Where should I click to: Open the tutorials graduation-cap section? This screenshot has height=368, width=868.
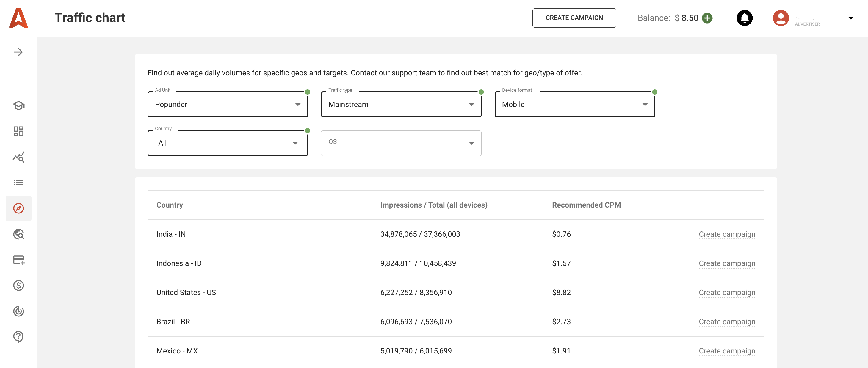coord(18,106)
